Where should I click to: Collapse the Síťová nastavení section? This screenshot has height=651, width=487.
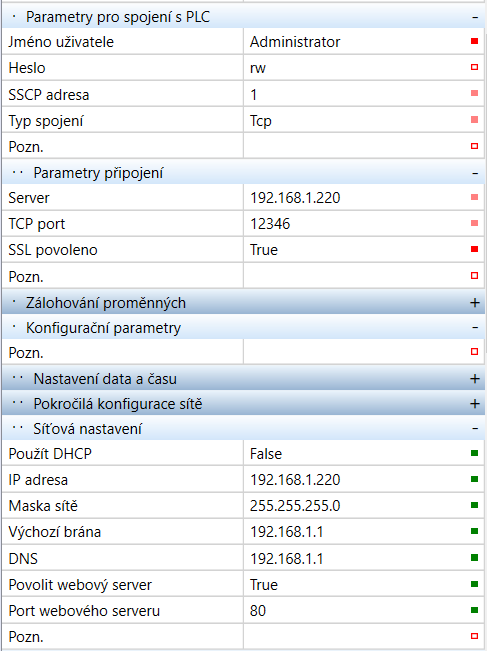[475, 428]
